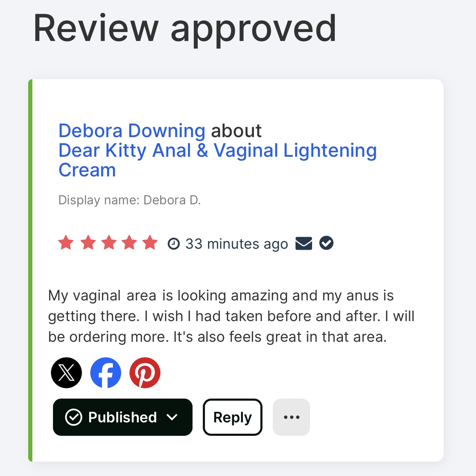Select the first red rating star

[66, 242]
